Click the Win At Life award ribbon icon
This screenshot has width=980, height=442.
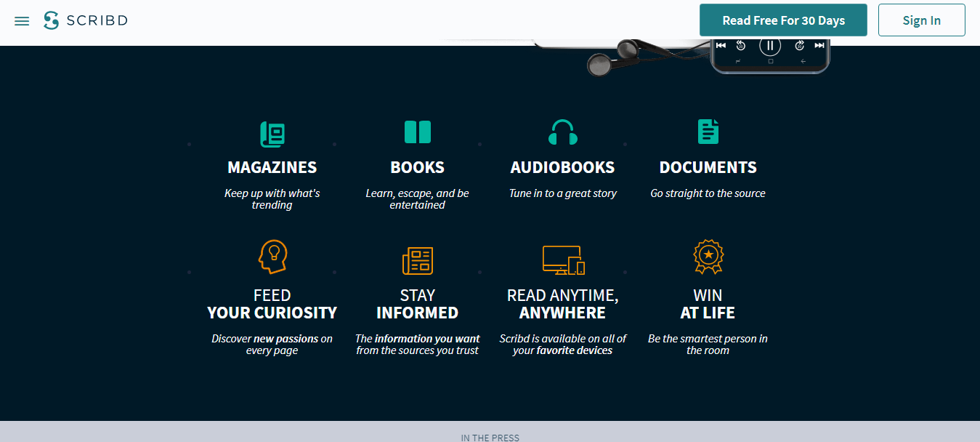pos(708,257)
